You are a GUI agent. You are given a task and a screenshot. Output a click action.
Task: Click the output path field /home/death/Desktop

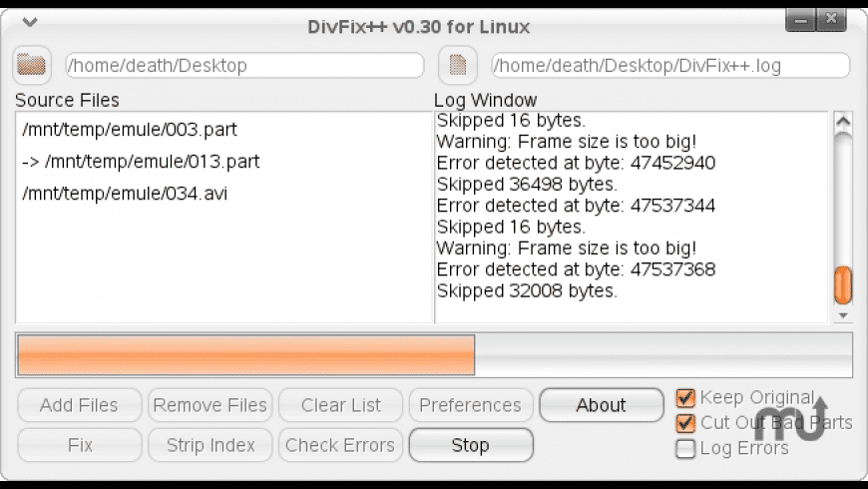tap(244, 66)
